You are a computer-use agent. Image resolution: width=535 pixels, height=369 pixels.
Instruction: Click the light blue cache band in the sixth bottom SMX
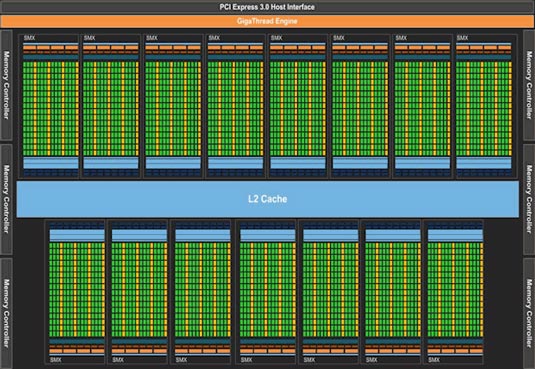(393, 236)
